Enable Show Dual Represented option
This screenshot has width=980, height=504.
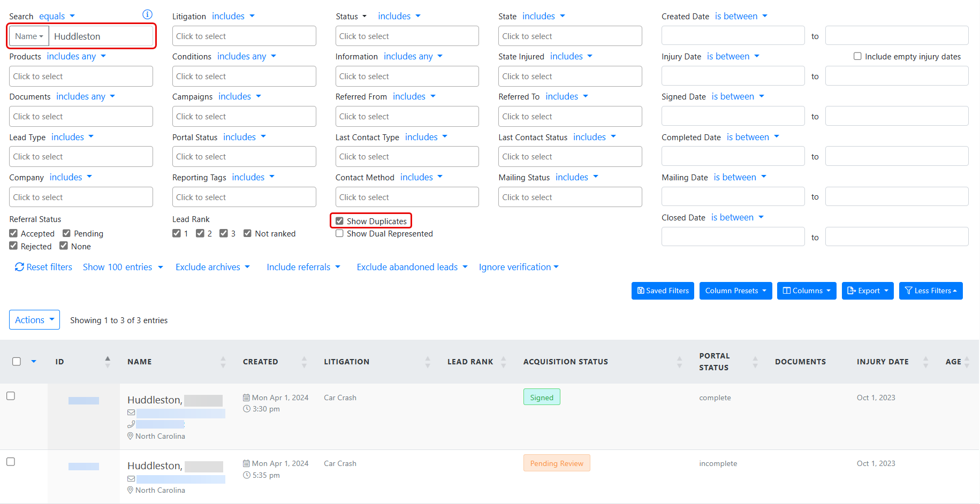click(x=339, y=233)
